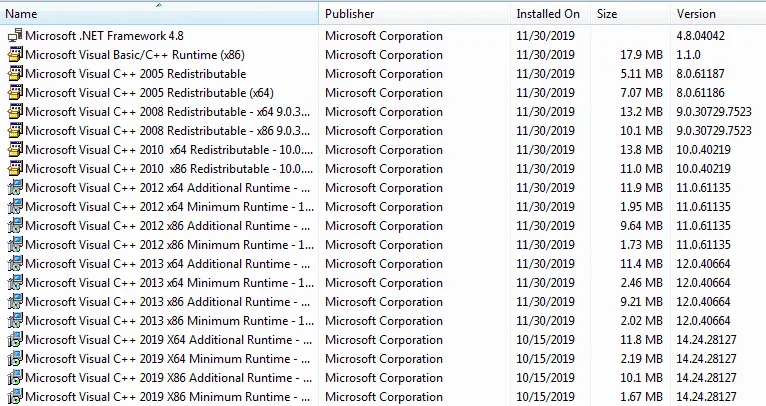Click the 1.73 MB size value
The width and height of the screenshot is (766, 406).
pos(641,245)
